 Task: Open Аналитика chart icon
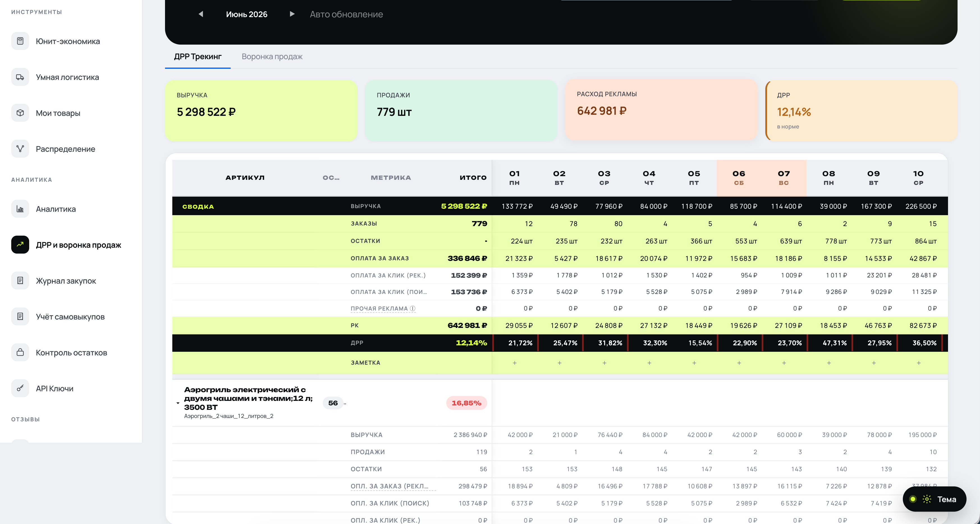pyautogui.click(x=20, y=209)
